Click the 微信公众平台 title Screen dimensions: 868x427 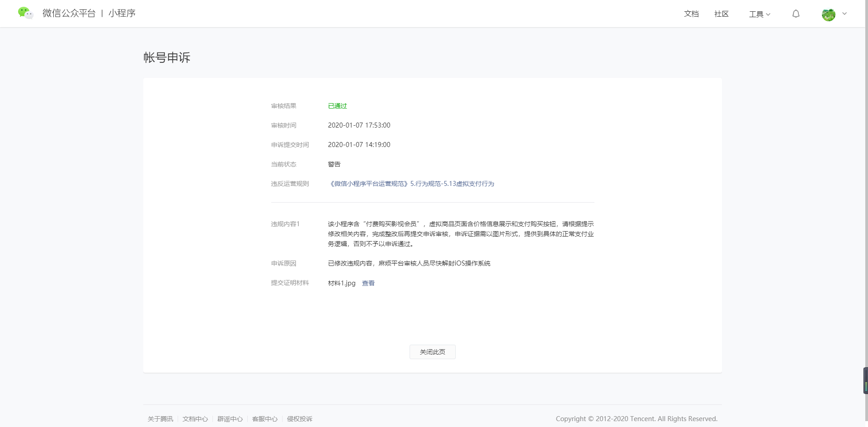[x=69, y=13]
